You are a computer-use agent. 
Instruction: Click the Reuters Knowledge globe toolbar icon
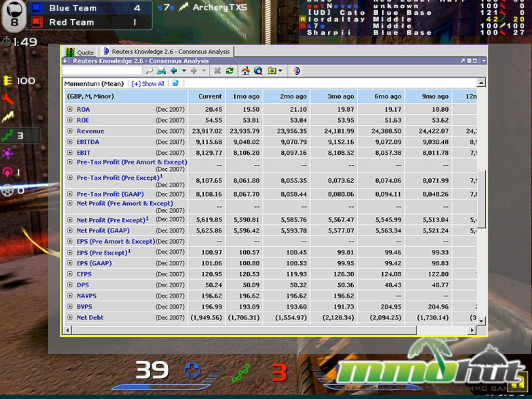tap(296, 71)
